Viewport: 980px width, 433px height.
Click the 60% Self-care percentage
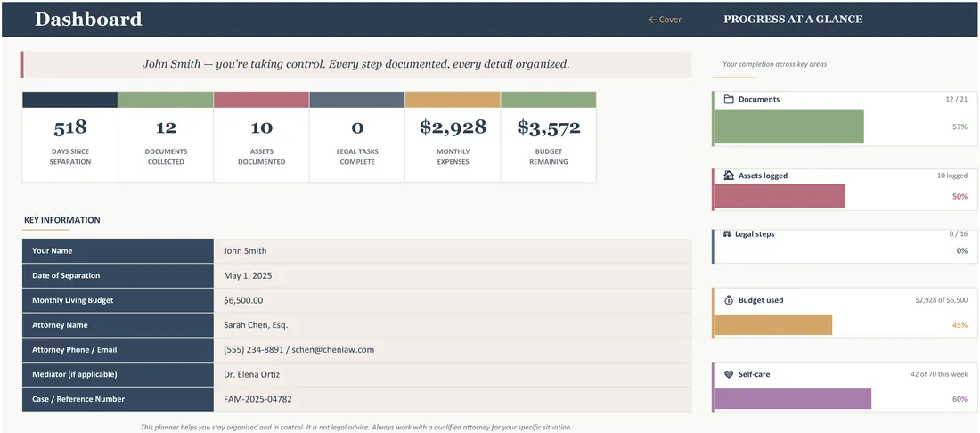click(960, 398)
